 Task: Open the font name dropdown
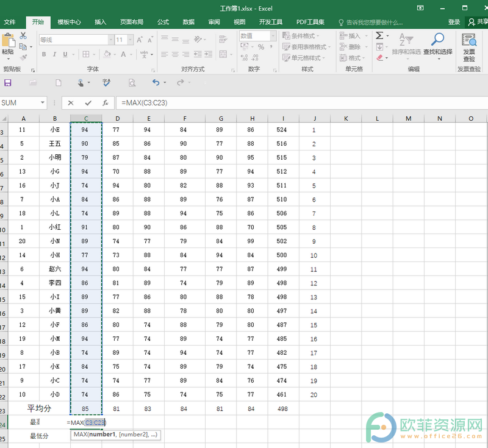[x=111, y=40]
